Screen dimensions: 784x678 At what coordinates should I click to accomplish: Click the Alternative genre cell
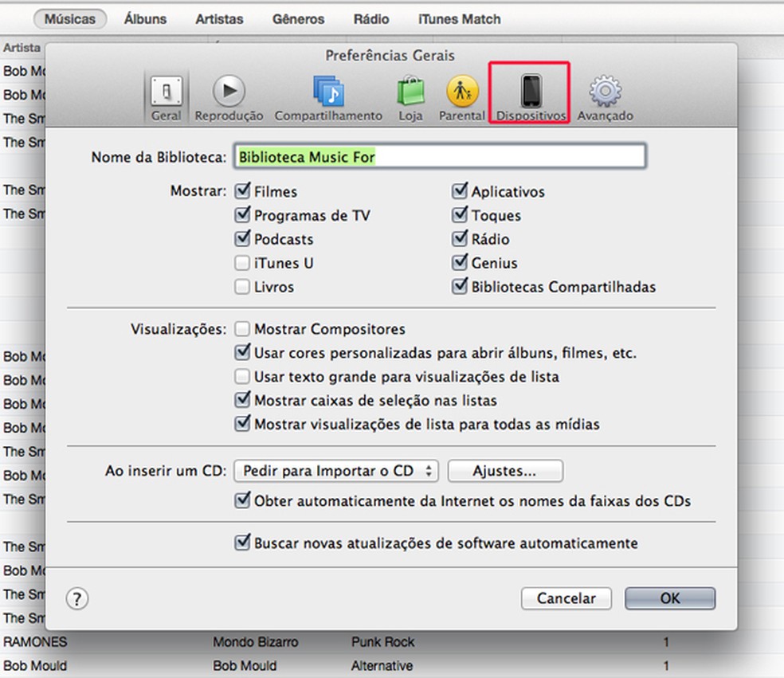tap(382, 666)
